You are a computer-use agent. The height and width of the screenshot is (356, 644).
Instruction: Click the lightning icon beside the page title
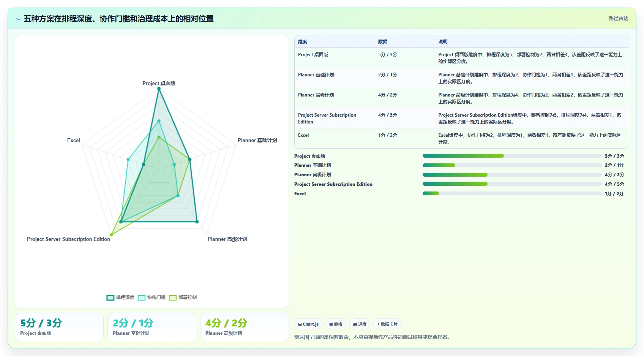[x=18, y=19]
